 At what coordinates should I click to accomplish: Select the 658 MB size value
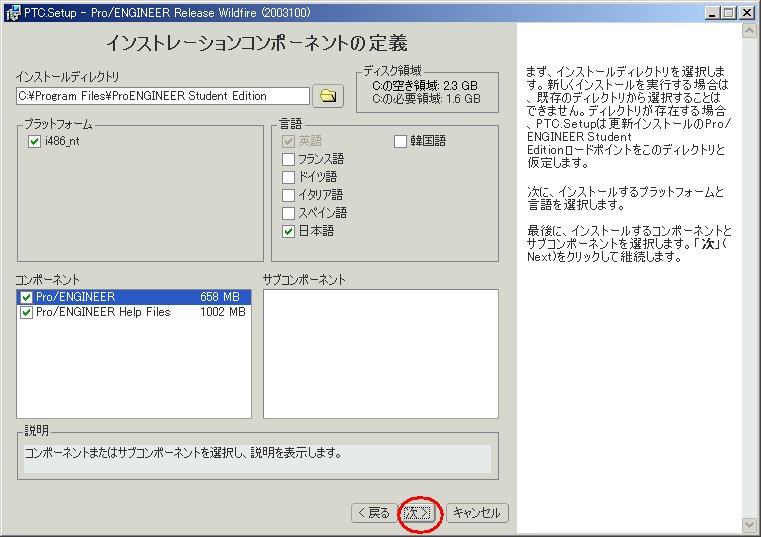pyautogui.click(x=220, y=297)
